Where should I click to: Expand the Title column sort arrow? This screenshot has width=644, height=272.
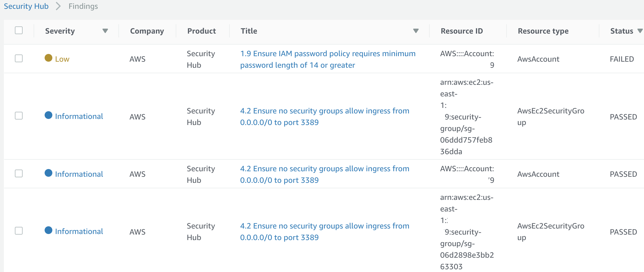click(x=416, y=31)
